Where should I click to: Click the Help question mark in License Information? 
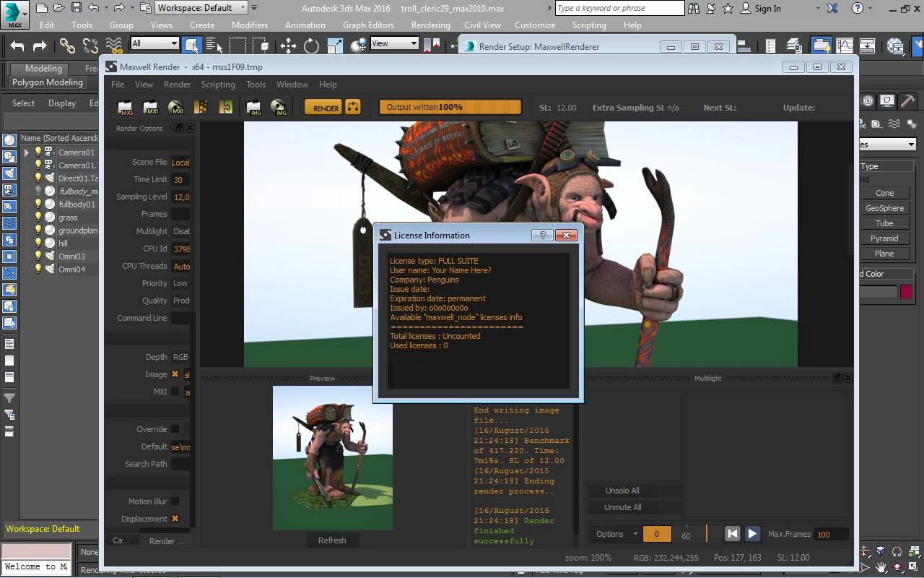(542, 235)
